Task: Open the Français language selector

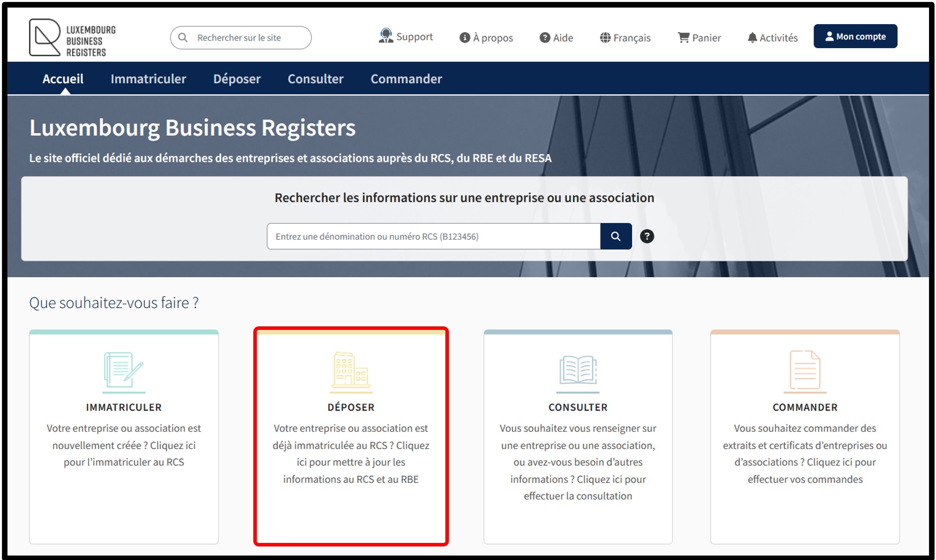Action: tap(625, 38)
